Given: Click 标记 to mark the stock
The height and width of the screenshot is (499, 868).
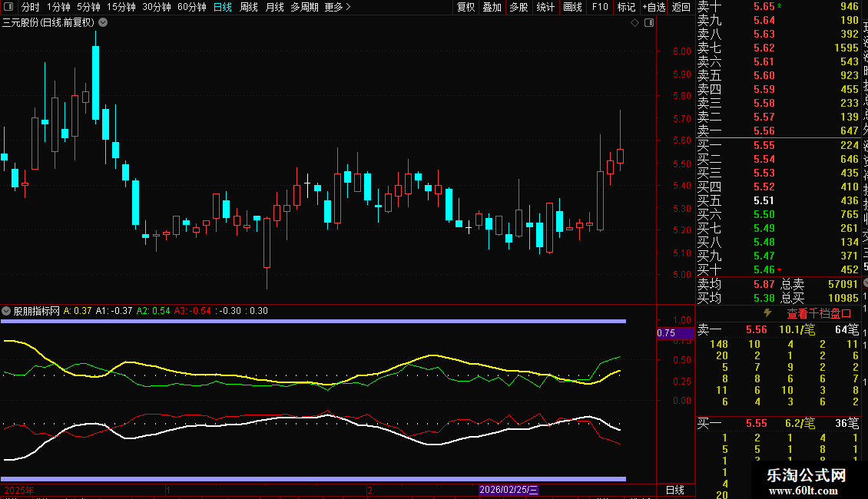Looking at the screenshot, I should point(626,7).
